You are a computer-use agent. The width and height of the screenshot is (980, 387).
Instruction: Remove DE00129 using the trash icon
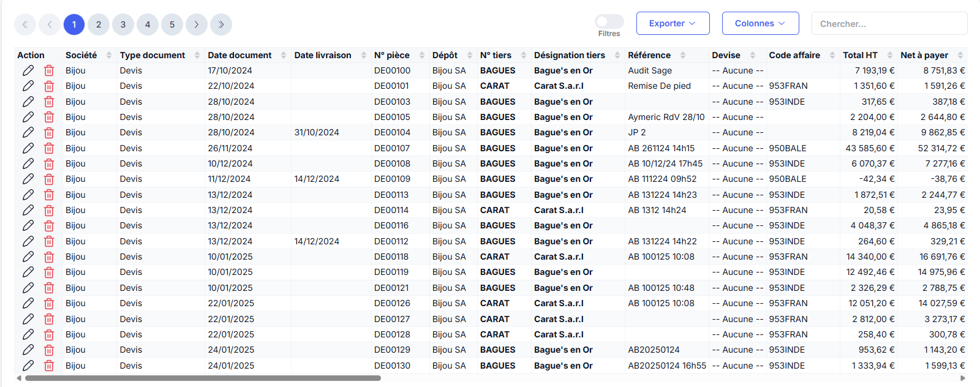[49, 350]
